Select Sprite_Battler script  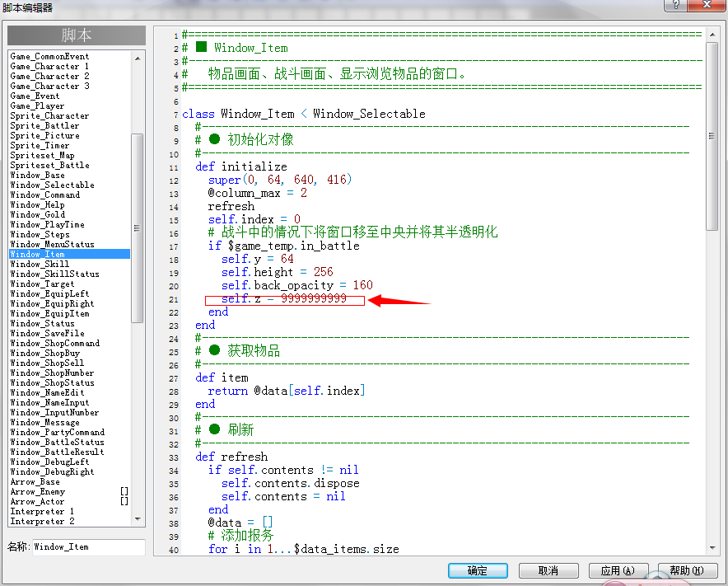(44, 125)
